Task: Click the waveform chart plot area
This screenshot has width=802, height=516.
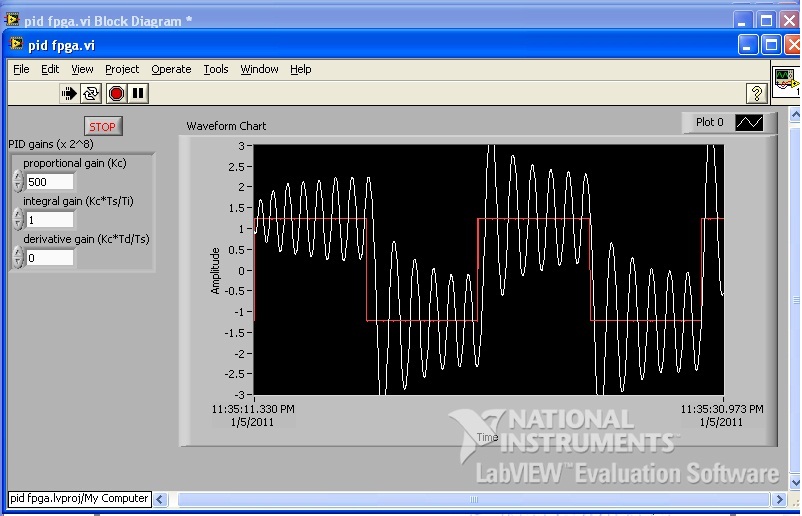Action: click(x=488, y=270)
